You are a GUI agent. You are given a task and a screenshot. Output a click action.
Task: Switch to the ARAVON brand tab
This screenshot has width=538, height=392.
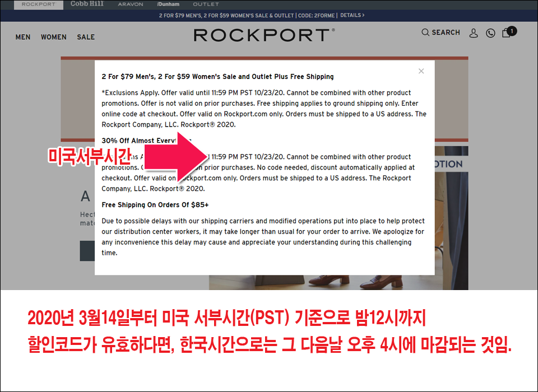point(131,4)
